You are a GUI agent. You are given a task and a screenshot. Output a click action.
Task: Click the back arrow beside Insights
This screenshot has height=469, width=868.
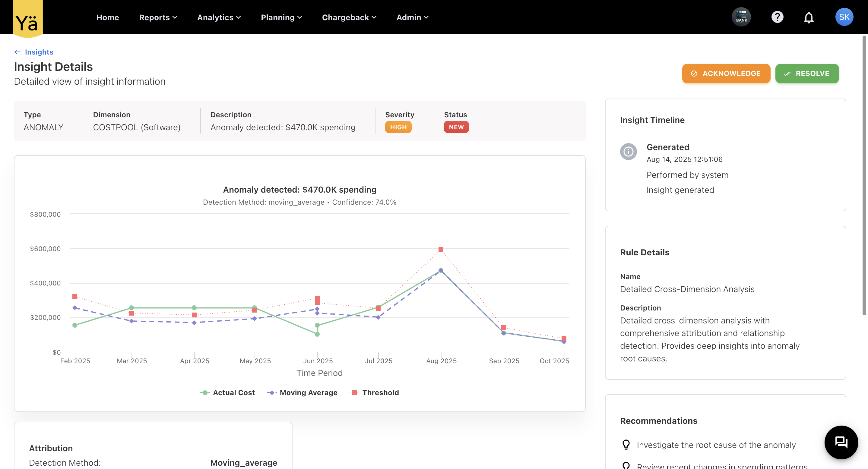pyautogui.click(x=17, y=52)
